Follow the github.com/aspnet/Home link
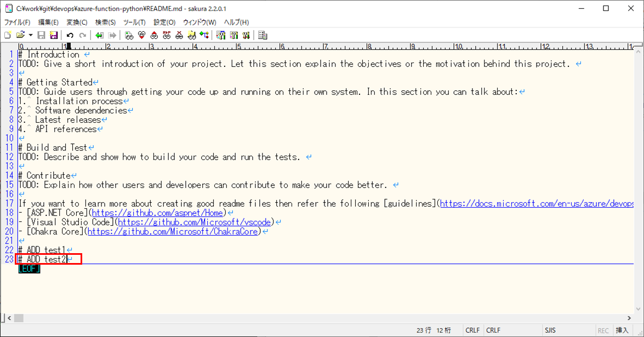Viewport: 644px width, 337px height. point(157,213)
